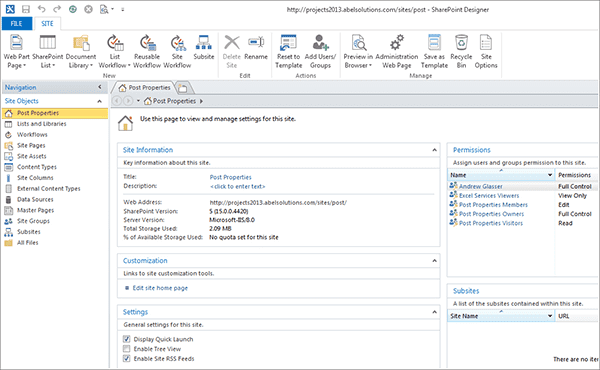The height and width of the screenshot is (370, 600).
Task: Open the Recycle Bin
Action: [x=461, y=52]
